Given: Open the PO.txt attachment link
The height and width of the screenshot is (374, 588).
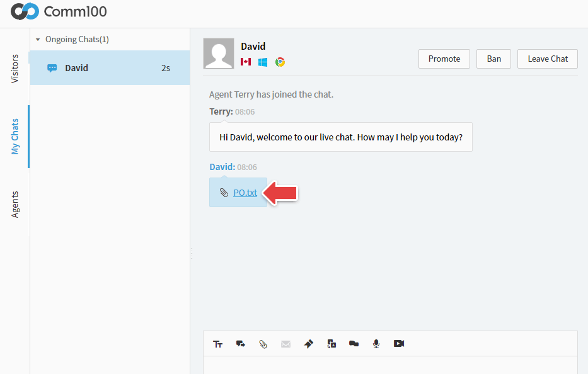Looking at the screenshot, I should (x=245, y=192).
